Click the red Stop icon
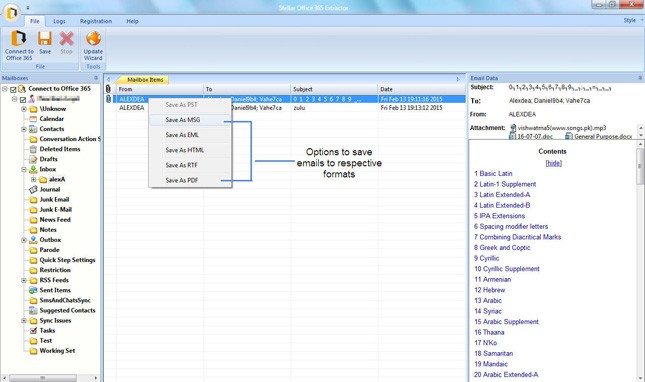The height and width of the screenshot is (382, 645). 66,39
